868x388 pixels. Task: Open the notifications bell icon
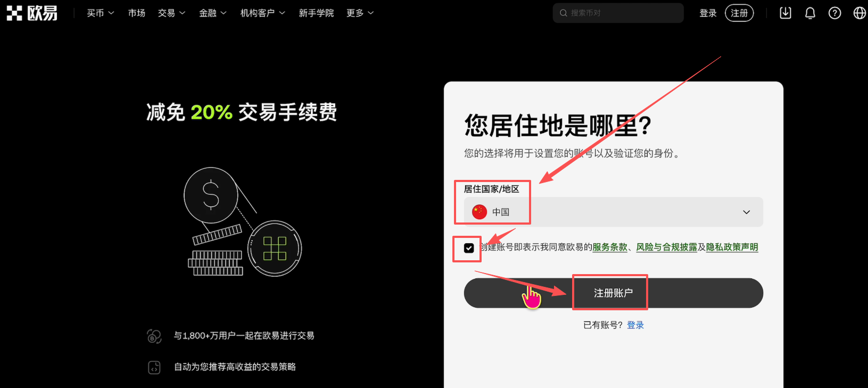(x=810, y=13)
